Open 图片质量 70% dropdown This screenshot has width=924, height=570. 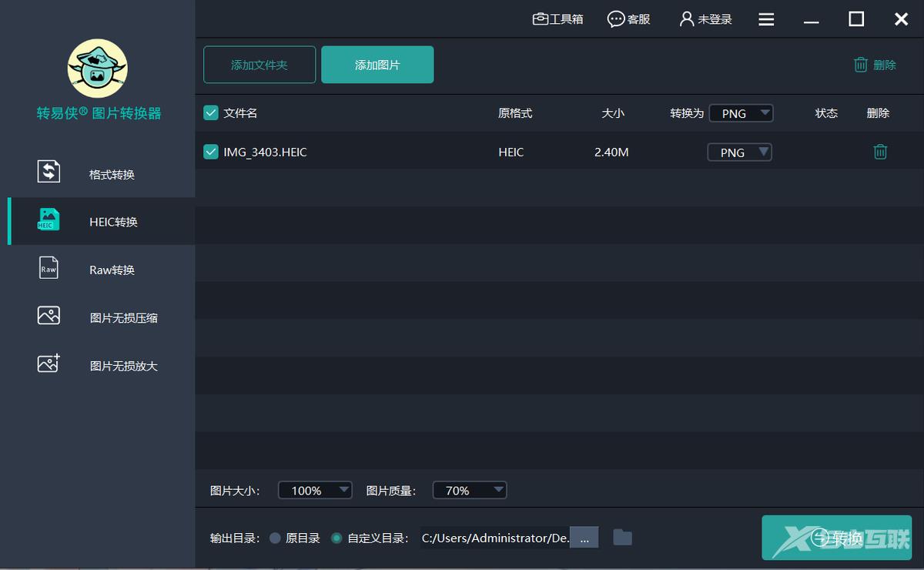point(470,490)
